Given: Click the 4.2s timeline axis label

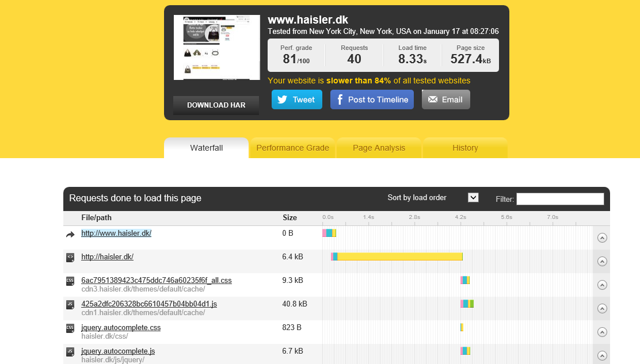Looking at the screenshot, I should (x=460, y=217).
